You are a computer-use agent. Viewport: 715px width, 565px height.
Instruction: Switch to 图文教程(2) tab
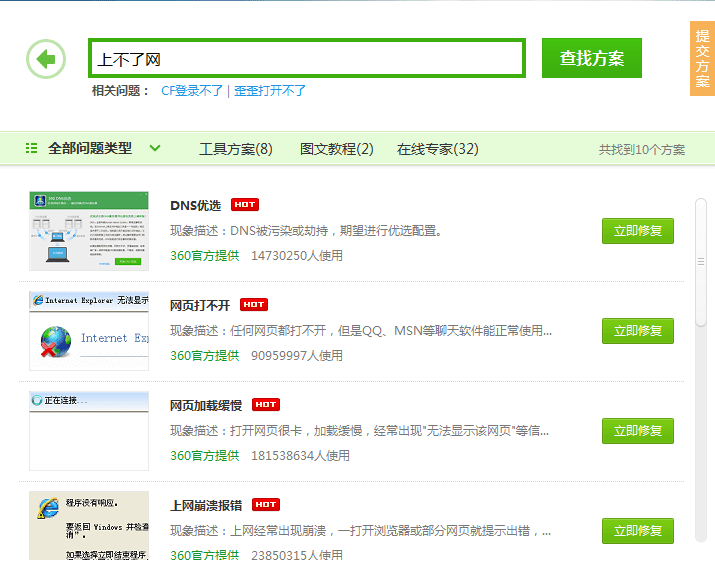point(337,149)
